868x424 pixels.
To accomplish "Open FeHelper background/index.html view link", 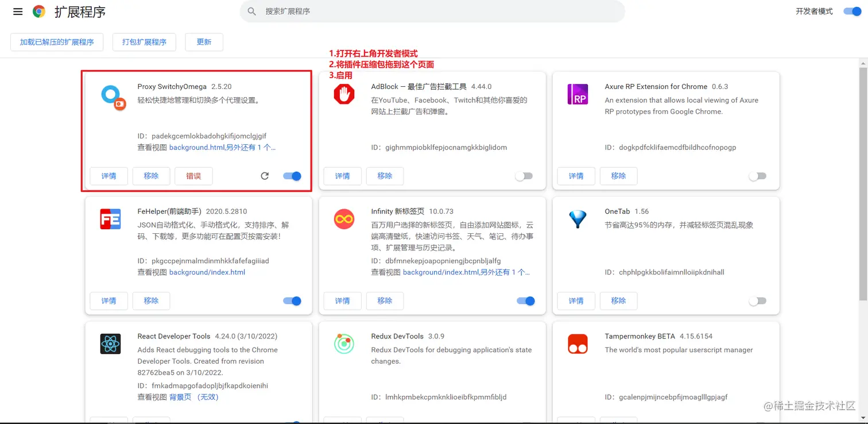I will click(207, 272).
